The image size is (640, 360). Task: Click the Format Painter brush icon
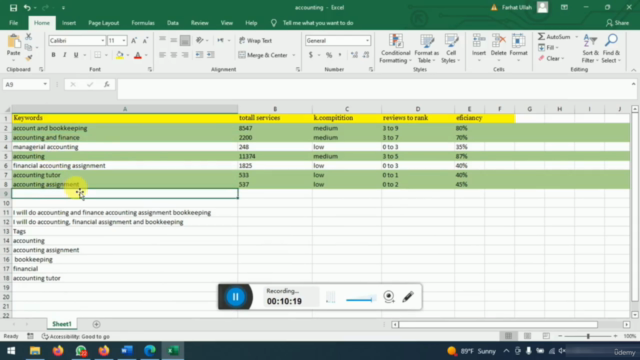coord(29,58)
